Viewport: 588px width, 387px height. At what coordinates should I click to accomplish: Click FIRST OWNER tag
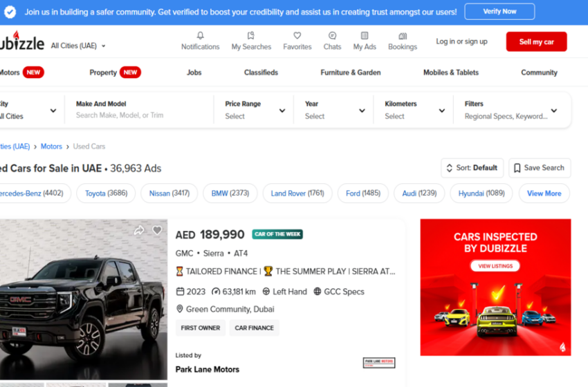[x=201, y=328]
